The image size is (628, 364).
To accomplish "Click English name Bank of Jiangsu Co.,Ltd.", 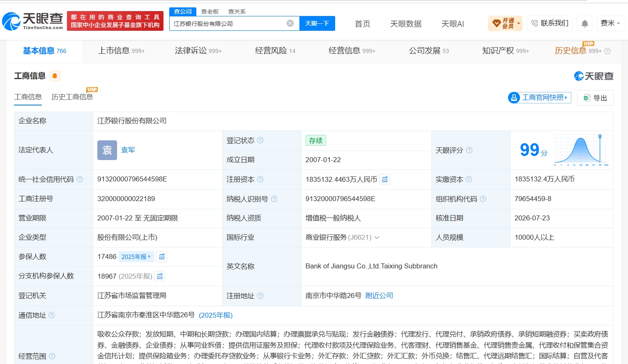I will click(x=371, y=266).
